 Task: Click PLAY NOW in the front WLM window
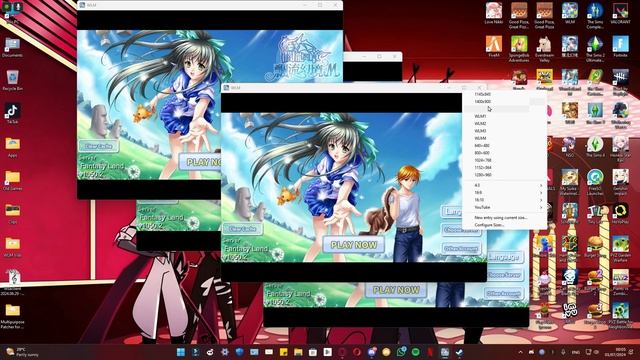click(x=353, y=245)
